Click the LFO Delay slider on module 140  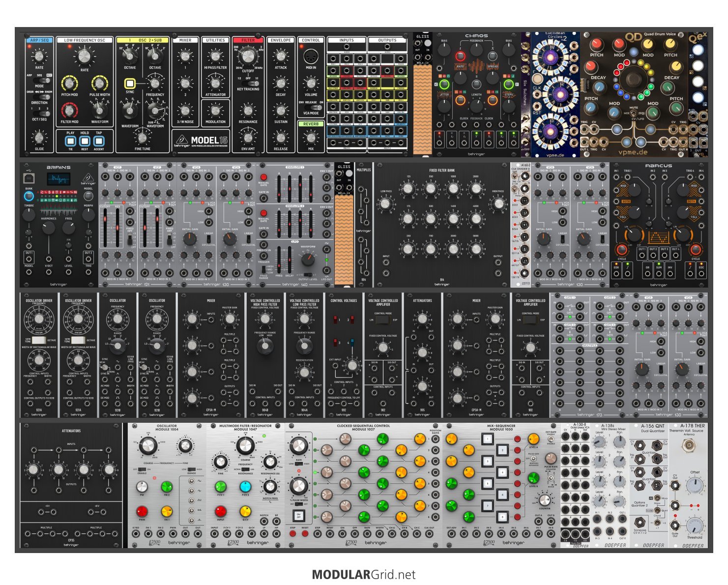click(289, 260)
